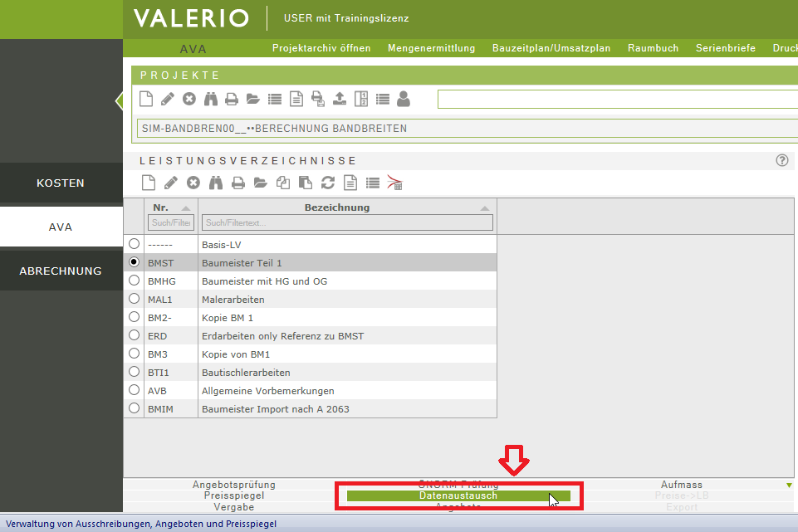Click the user icon in Projekte toolbar
798x532 pixels.
point(404,99)
